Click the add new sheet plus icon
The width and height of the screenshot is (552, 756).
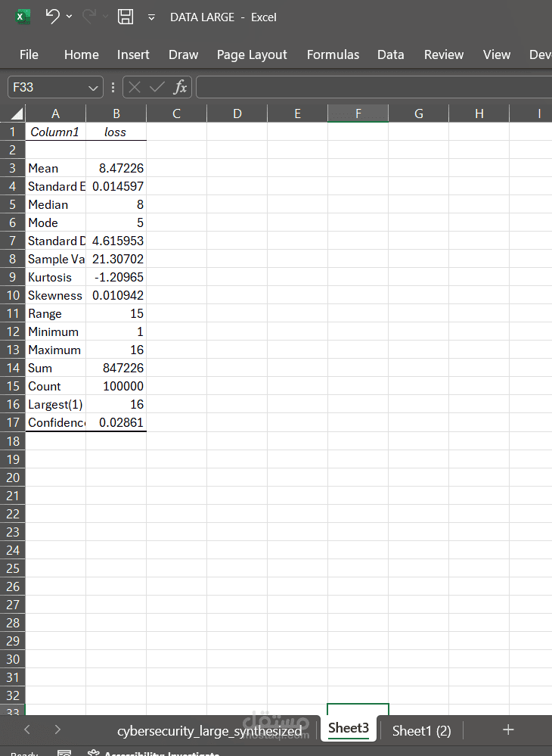508,730
